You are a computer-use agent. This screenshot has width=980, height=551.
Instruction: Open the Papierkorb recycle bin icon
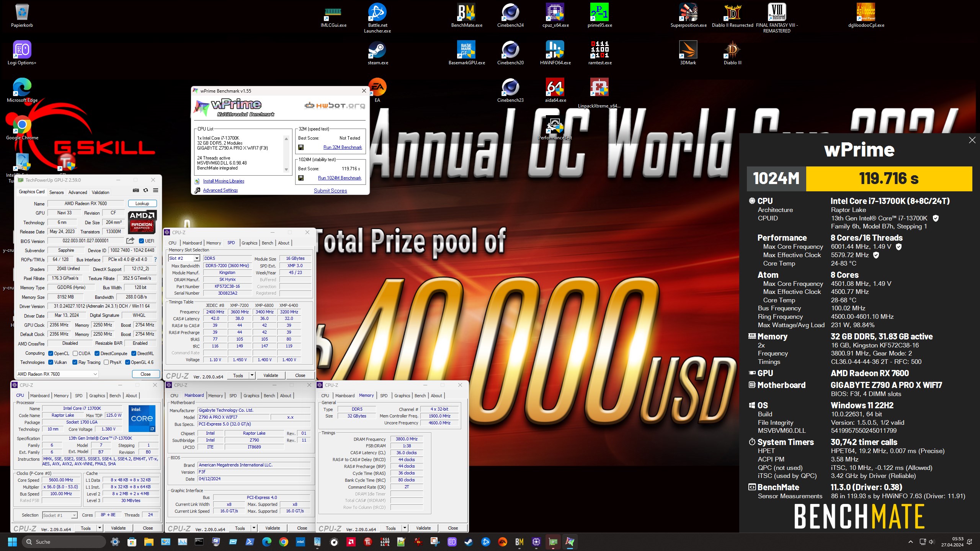pyautogui.click(x=22, y=16)
